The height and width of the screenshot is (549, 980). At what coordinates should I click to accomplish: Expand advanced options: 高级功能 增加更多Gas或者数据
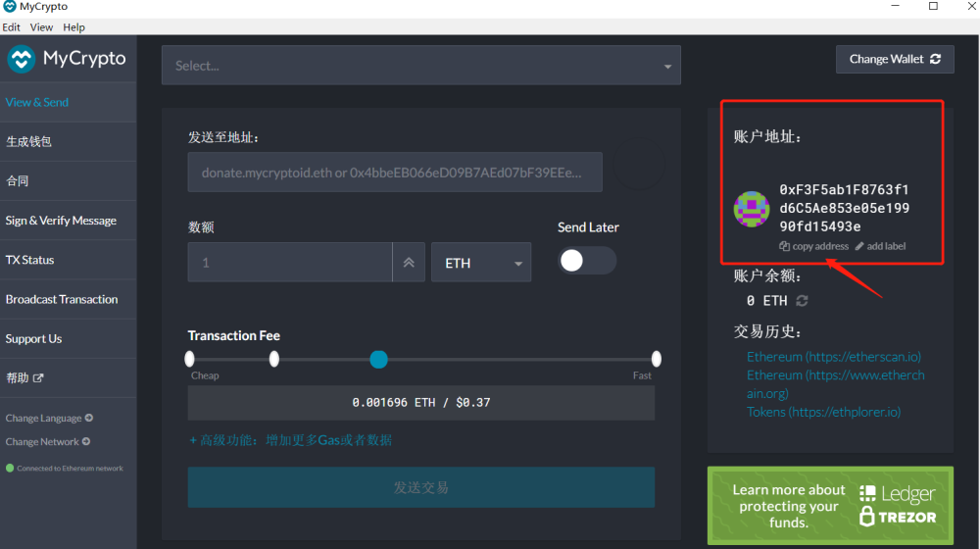tap(291, 440)
